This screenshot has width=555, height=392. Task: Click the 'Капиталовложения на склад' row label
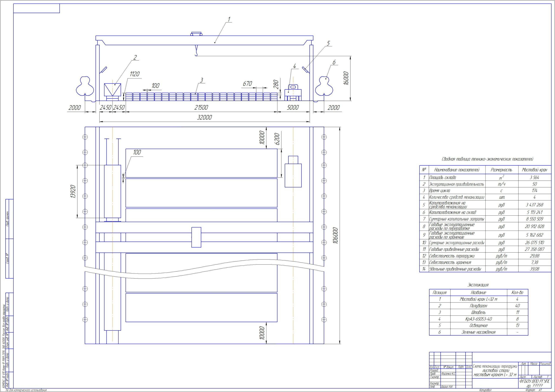pos(452,212)
